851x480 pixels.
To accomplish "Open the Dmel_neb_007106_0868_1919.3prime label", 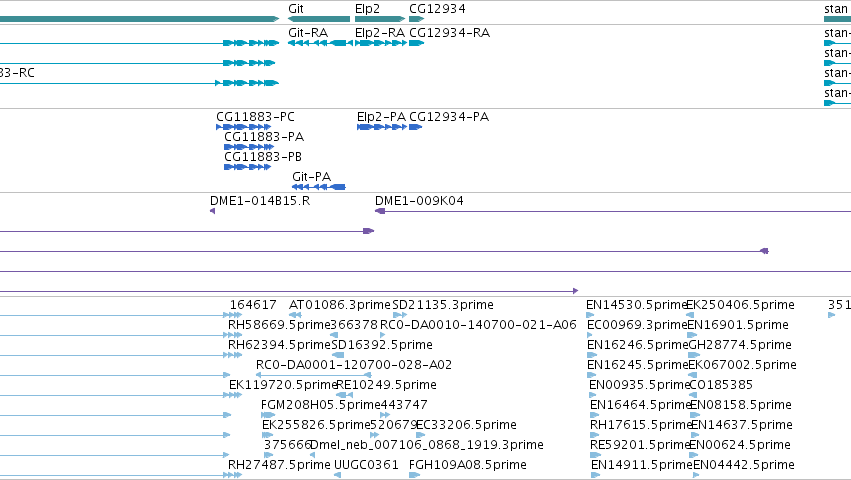I will click(x=427, y=446).
